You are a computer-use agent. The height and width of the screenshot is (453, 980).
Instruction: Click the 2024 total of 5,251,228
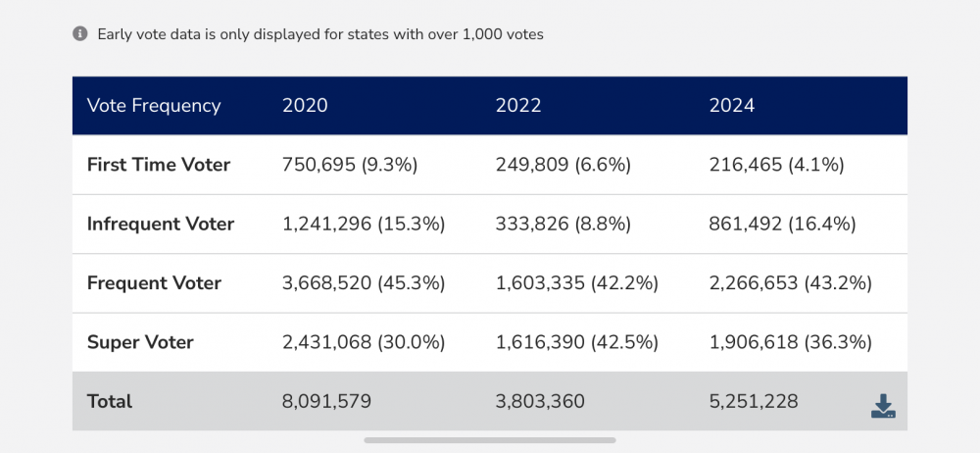click(754, 401)
